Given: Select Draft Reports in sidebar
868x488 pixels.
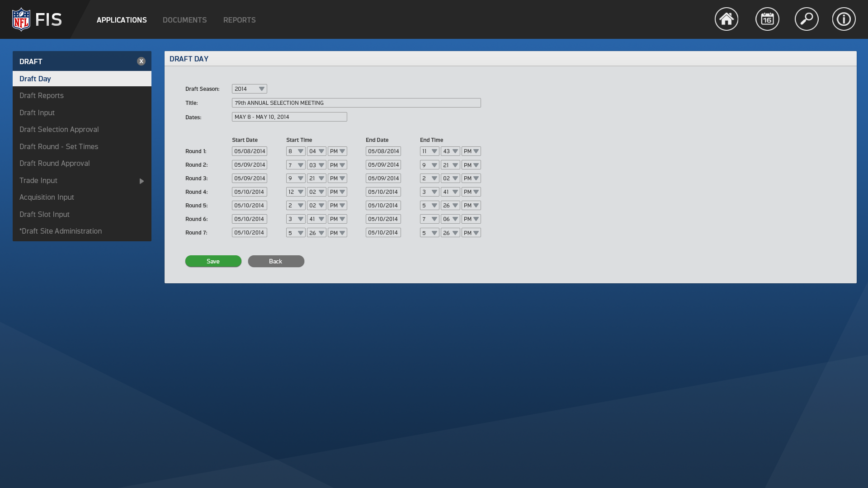Looking at the screenshot, I should (42, 96).
